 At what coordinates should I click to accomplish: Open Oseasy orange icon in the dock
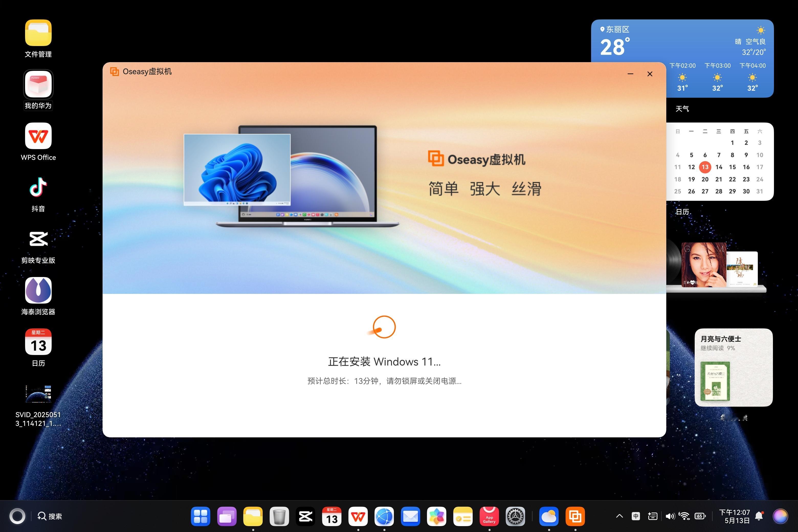click(x=575, y=516)
